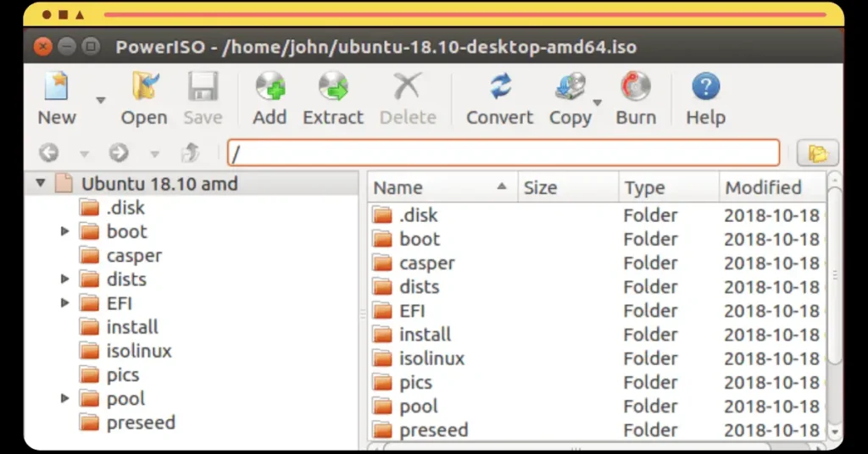Open the New dropdown arrow
868x454 pixels.
point(100,100)
